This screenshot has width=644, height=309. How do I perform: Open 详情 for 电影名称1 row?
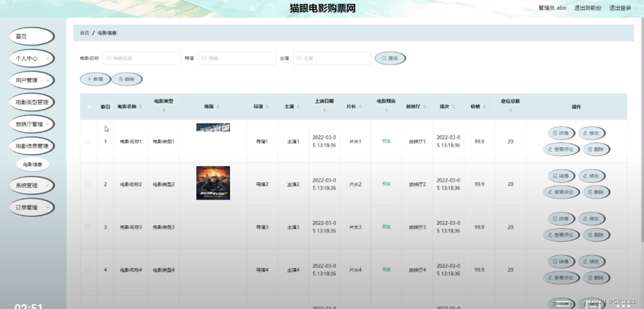point(561,133)
